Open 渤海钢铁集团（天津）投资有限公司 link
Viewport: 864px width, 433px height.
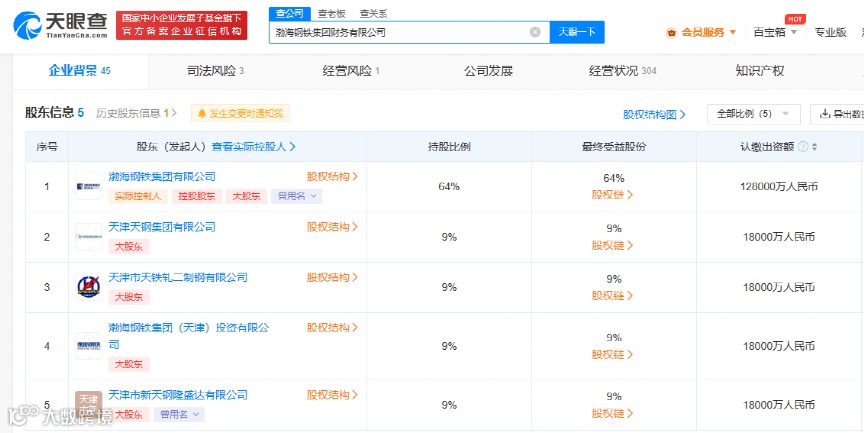click(188, 336)
